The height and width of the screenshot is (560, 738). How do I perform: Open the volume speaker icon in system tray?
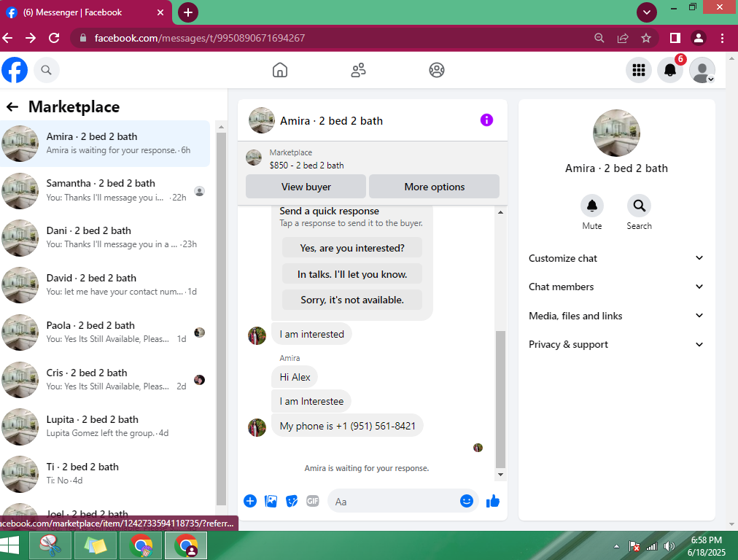(x=669, y=546)
